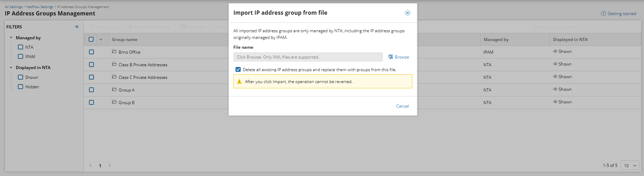Collapse the Managed by filter section
This screenshot has width=644, height=176.
(11, 38)
